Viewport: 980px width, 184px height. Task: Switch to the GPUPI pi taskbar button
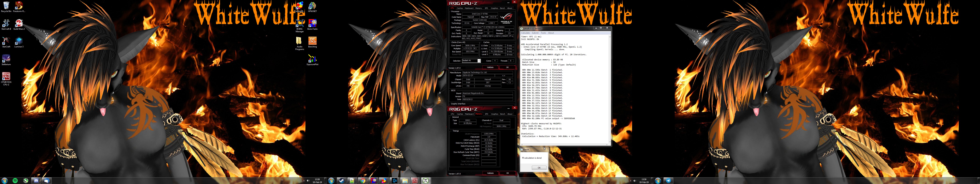(x=426, y=181)
